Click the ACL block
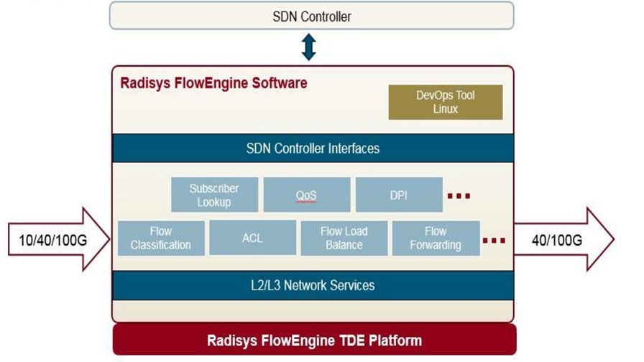This screenshot has height=362, width=644. [x=252, y=238]
